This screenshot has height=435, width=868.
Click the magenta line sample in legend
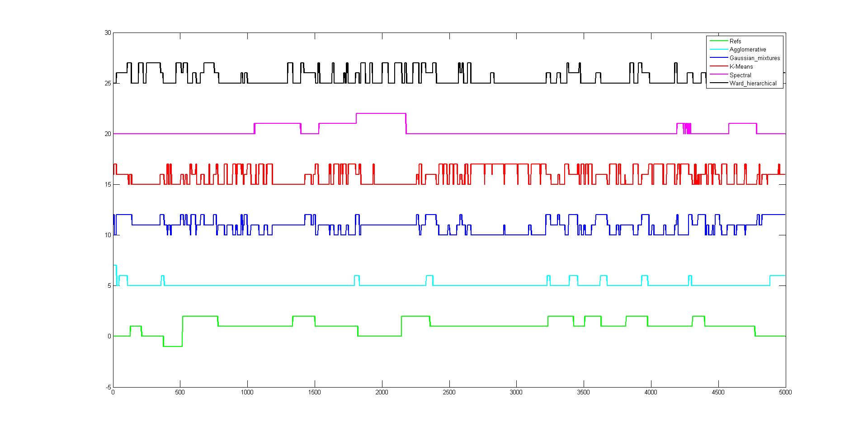pyautogui.click(x=717, y=75)
